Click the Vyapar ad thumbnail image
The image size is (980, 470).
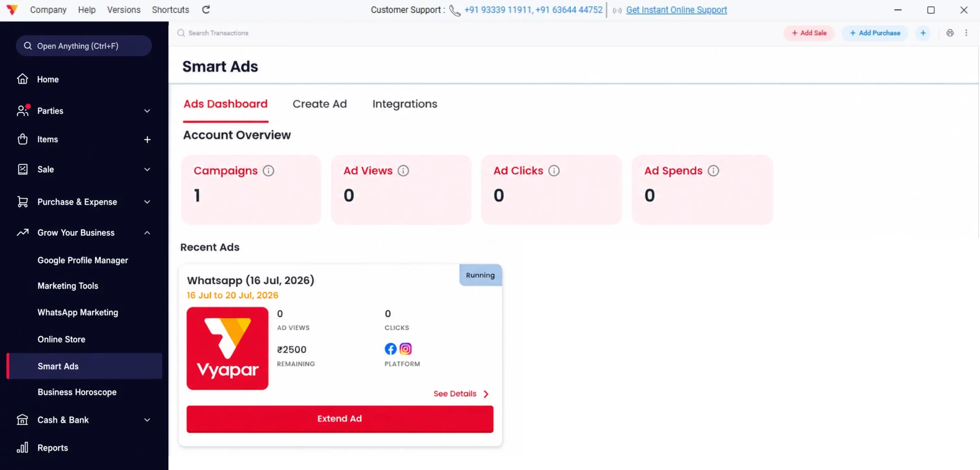pyautogui.click(x=227, y=348)
